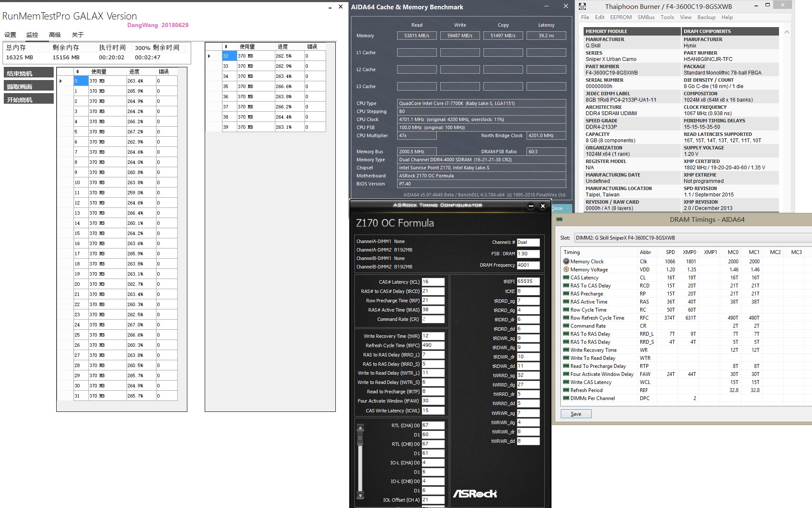
Task: Click the 开始烧机 button
Action: point(29,99)
